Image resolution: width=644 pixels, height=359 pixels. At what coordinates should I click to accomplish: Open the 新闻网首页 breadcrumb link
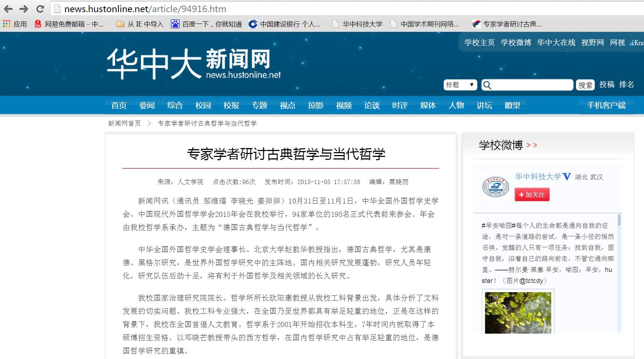pos(124,123)
